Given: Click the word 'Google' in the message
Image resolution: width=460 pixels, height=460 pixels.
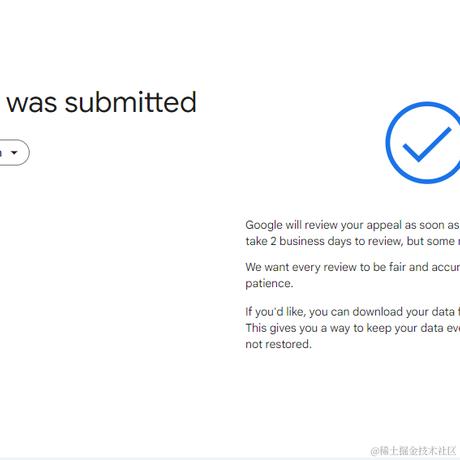Looking at the screenshot, I should pyautogui.click(x=264, y=225).
